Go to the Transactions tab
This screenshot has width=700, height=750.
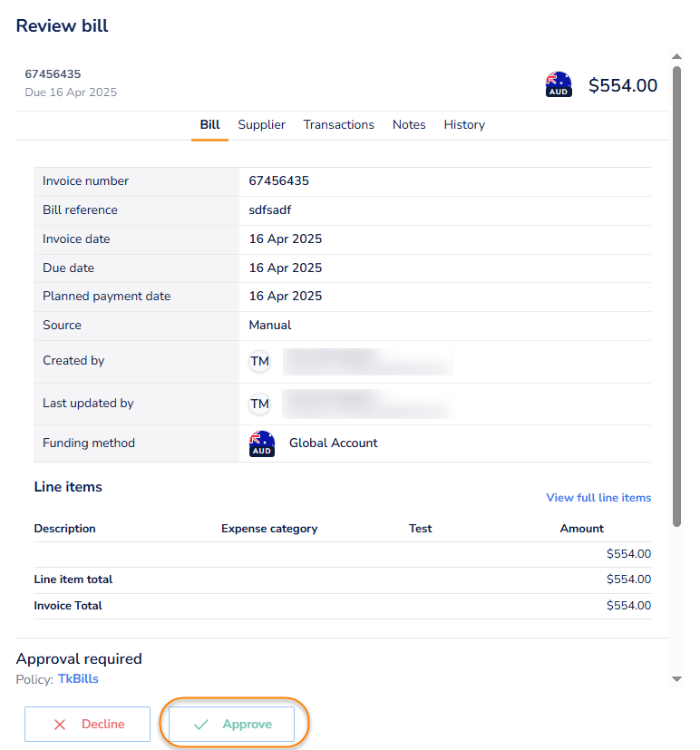tap(338, 125)
